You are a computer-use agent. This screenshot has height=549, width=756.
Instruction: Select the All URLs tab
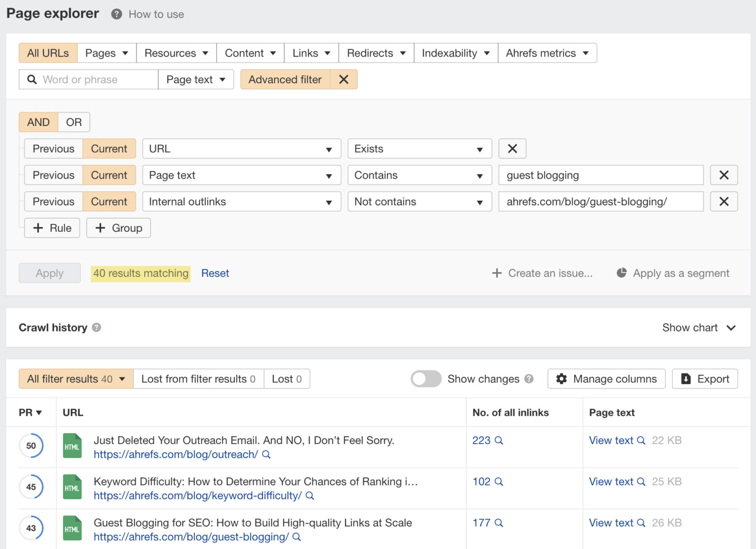[x=48, y=53]
